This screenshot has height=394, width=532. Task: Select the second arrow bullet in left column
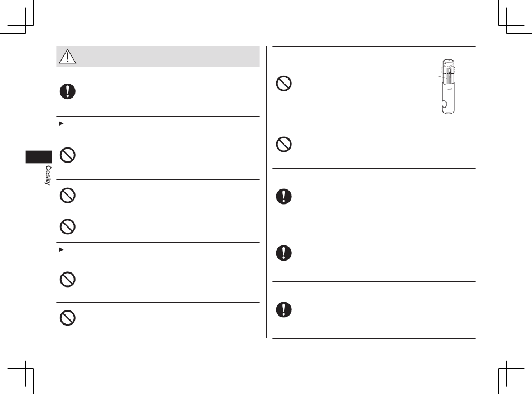pos(61,249)
